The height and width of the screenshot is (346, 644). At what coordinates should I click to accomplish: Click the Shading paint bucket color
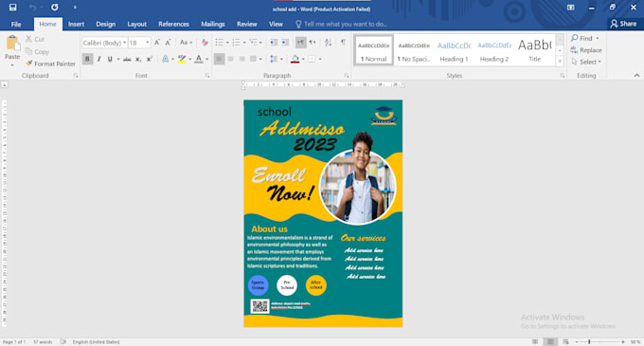pos(295,59)
